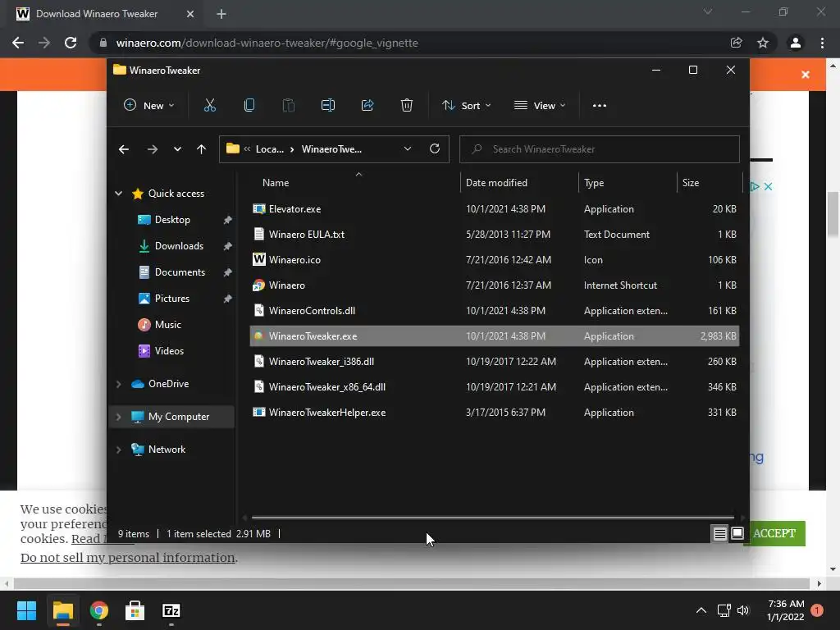Select the Winaero EULA.txt file
The width and height of the screenshot is (840, 630).
[x=495, y=234]
